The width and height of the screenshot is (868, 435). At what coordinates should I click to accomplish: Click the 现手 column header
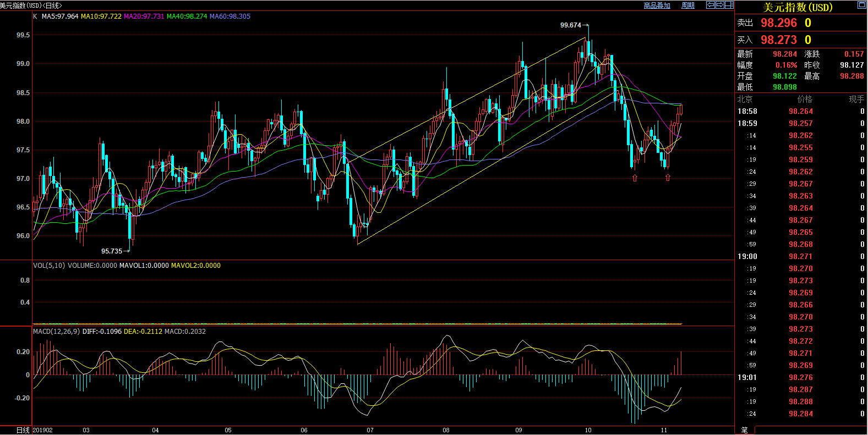[x=856, y=100]
